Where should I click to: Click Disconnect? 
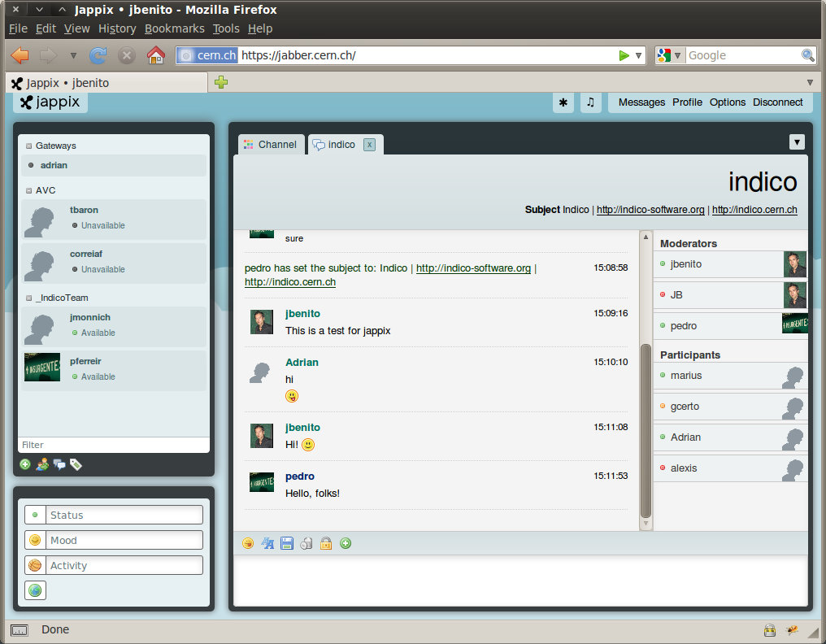[x=777, y=102]
